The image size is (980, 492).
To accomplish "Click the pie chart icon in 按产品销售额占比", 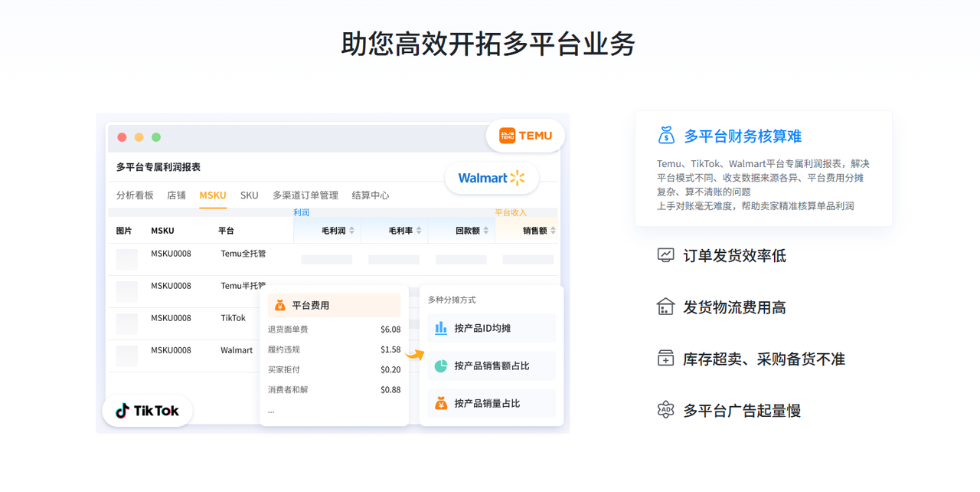I will (441, 366).
